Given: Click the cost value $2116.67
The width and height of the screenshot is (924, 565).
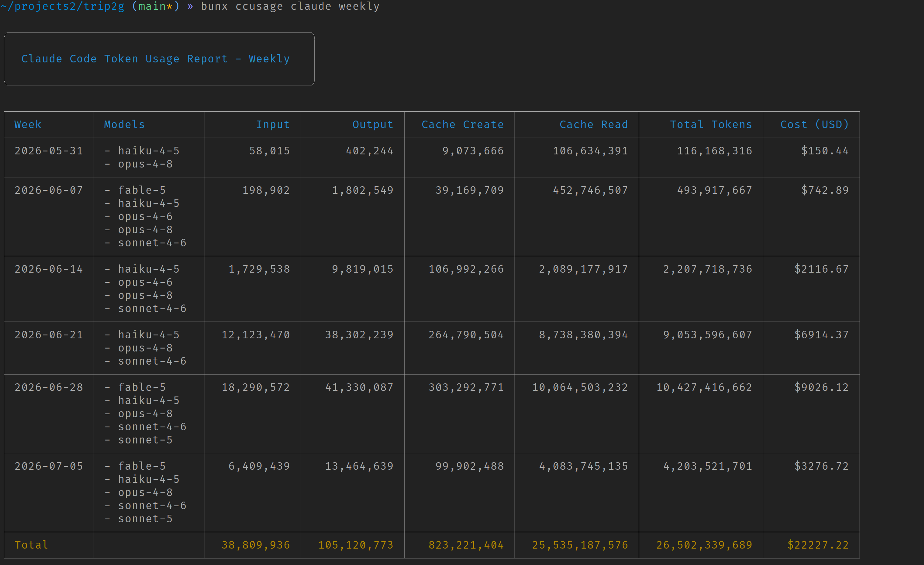Looking at the screenshot, I should (x=821, y=269).
